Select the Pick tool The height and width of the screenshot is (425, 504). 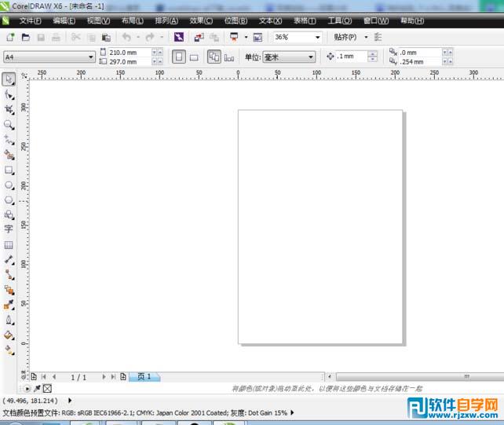[9, 79]
